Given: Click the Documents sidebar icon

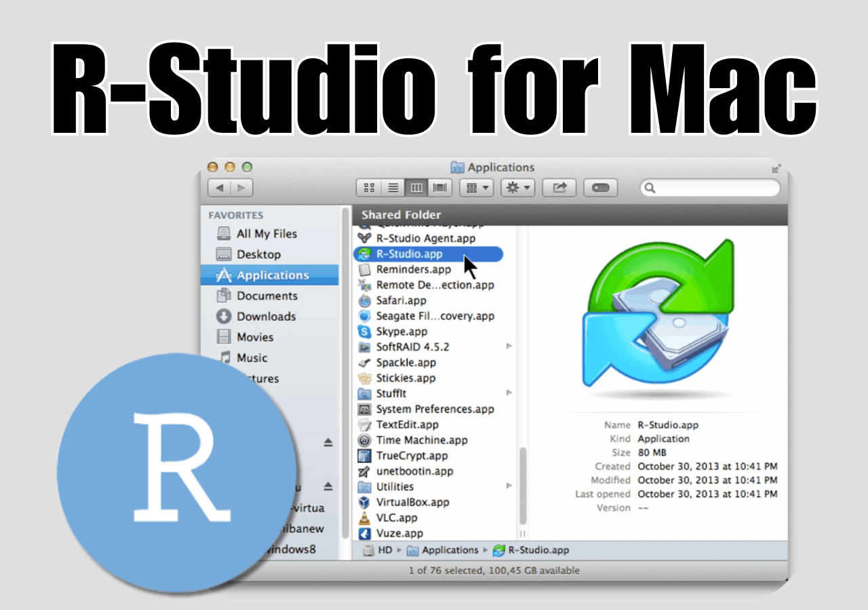Looking at the screenshot, I should pos(224,296).
